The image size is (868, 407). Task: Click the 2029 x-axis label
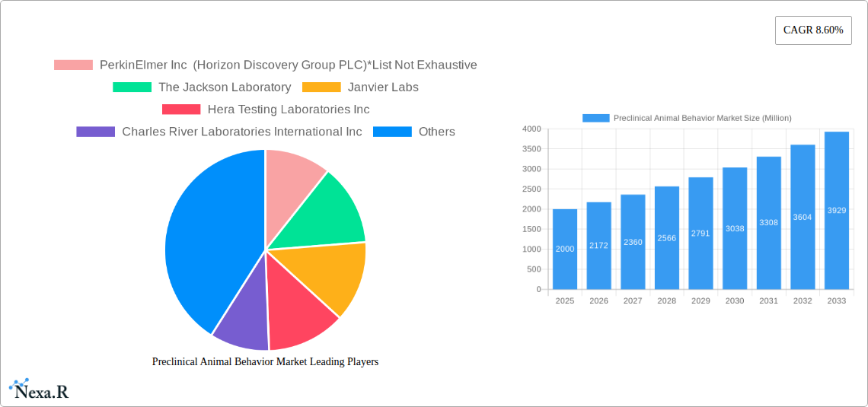point(700,300)
